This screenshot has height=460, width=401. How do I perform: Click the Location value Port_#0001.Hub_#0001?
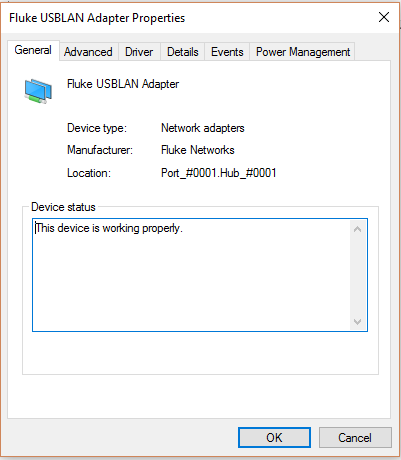coord(219,173)
